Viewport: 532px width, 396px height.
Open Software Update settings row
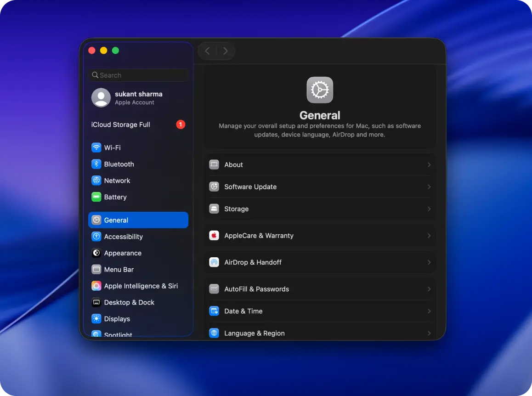click(x=320, y=187)
